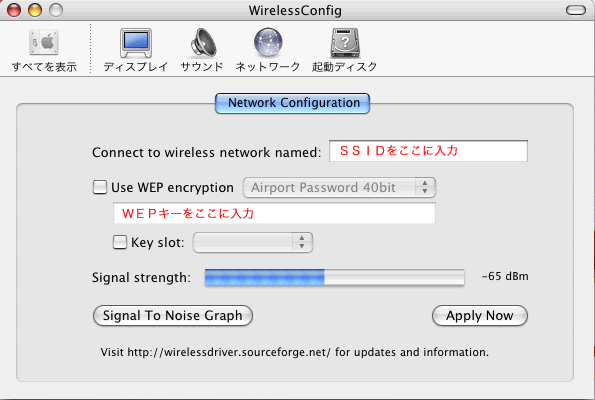Click the SSID network name input field

click(428, 151)
